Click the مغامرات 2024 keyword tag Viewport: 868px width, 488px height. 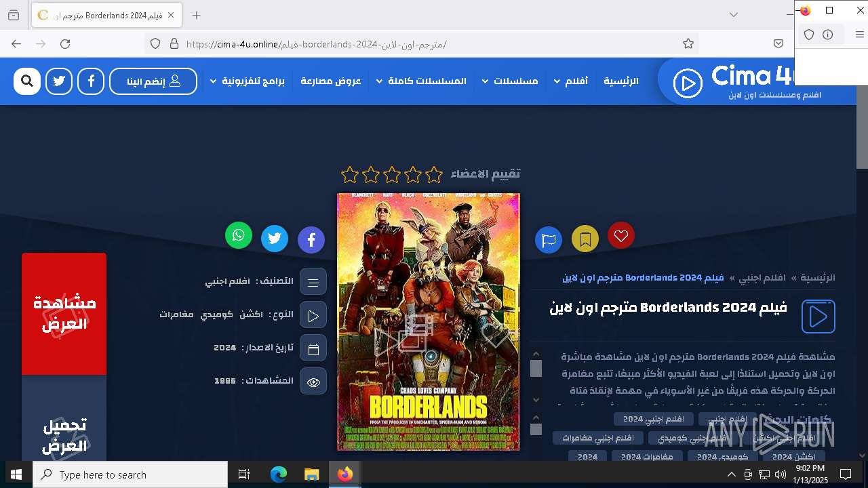click(x=647, y=456)
